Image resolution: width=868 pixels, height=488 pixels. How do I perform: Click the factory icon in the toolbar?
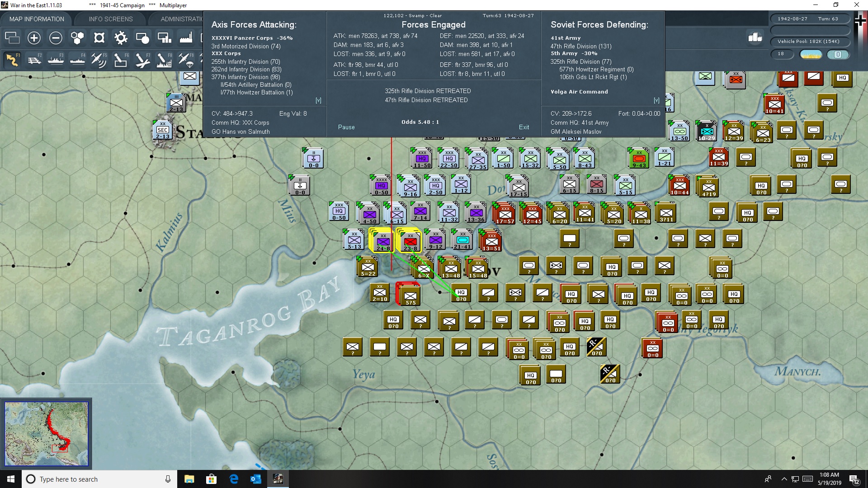[186, 38]
